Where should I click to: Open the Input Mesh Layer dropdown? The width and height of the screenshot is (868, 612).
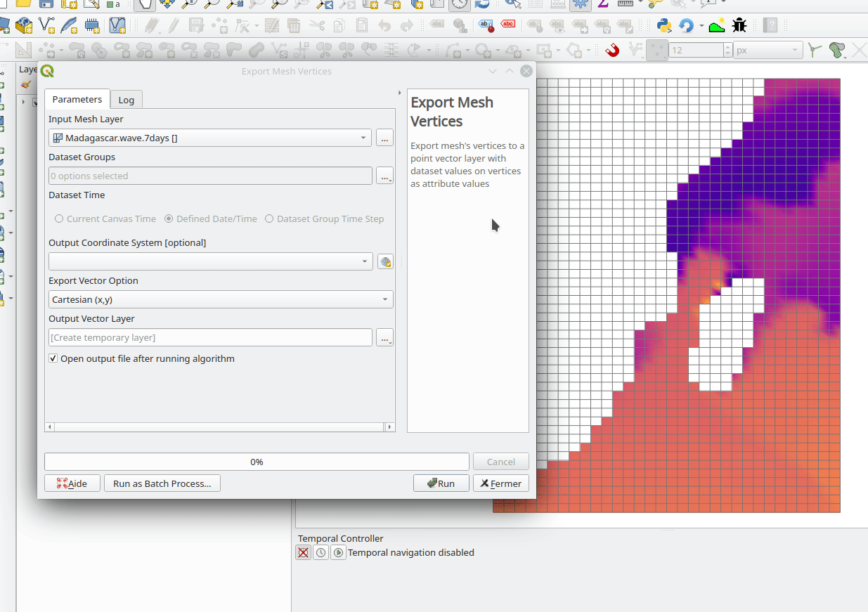coord(210,138)
